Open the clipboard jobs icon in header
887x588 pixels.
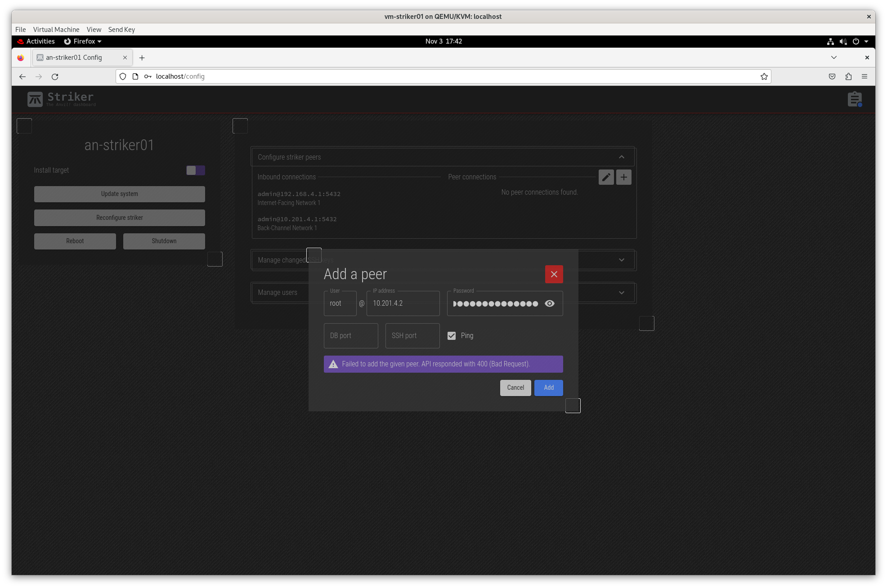855,99
